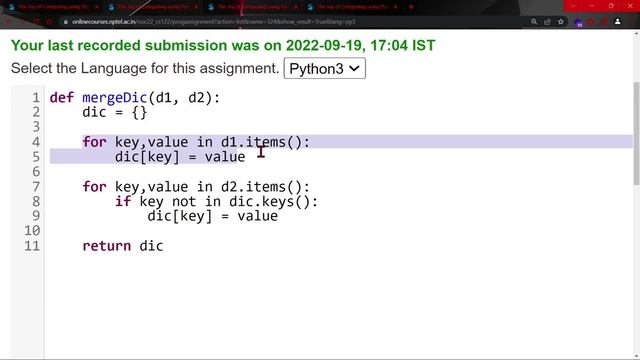Click 'dic[key] = value' on line 5
The height and width of the screenshot is (360, 640).
180,157
